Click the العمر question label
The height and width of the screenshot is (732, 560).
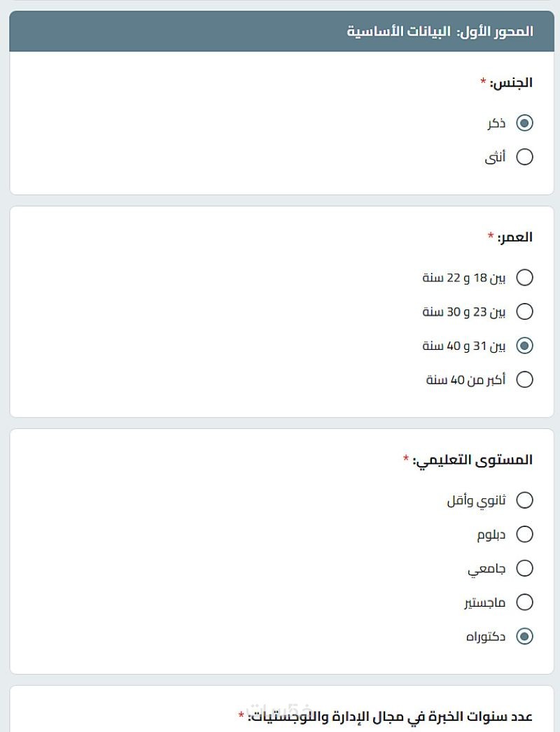point(514,237)
